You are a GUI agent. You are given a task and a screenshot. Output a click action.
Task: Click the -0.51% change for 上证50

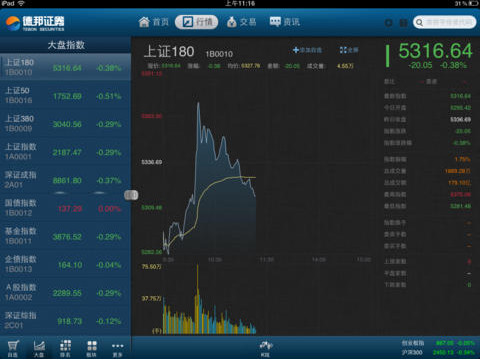click(109, 96)
